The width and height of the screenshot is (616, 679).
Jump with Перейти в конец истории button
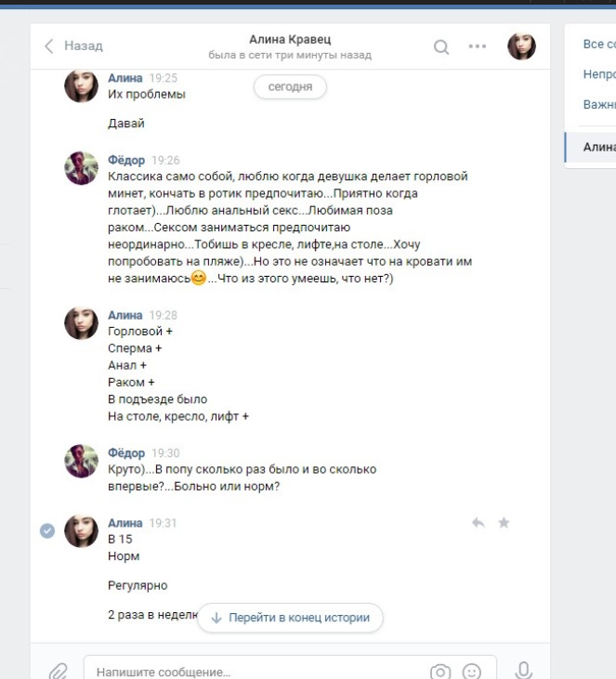pos(290,618)
